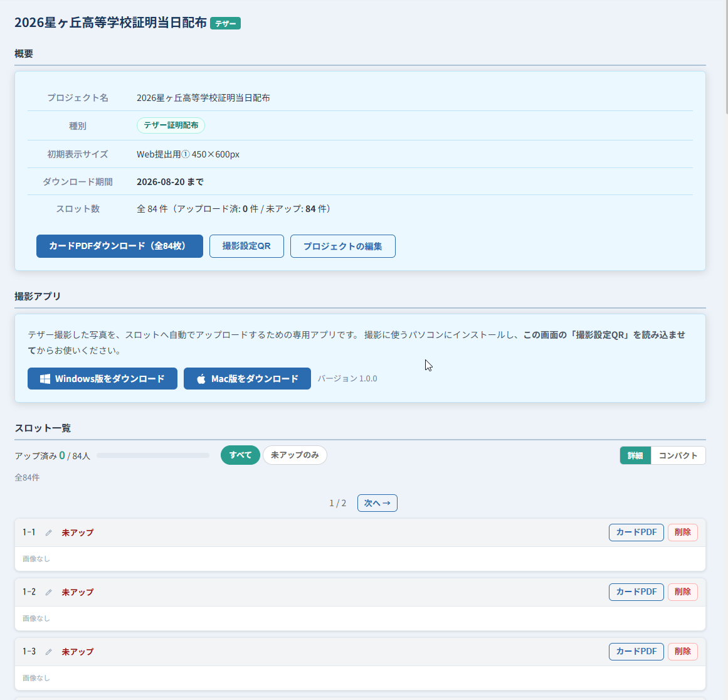Viewport: 728px width, 700px height.
Task: Click the pencil edit icon for slot 1-3
Action: pos(48,652)
